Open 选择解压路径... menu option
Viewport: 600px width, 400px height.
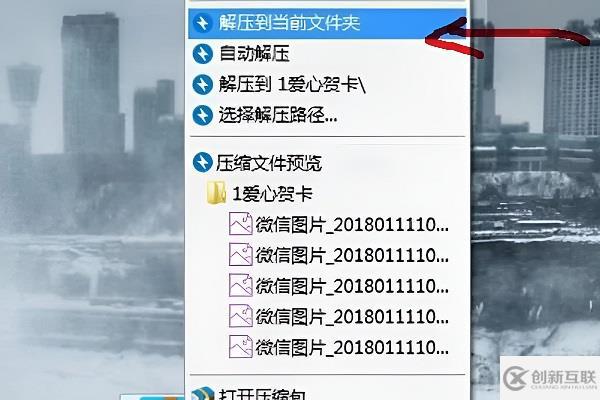pyautogui.click(x=327, y=115)
